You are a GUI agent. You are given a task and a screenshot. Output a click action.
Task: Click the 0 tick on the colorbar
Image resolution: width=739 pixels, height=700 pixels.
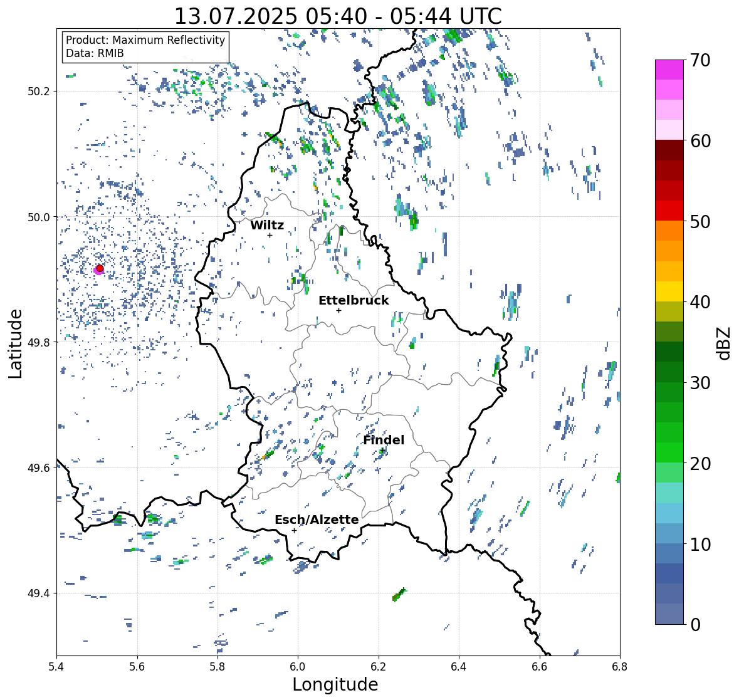pyautogui.click(x=695, y=625)
